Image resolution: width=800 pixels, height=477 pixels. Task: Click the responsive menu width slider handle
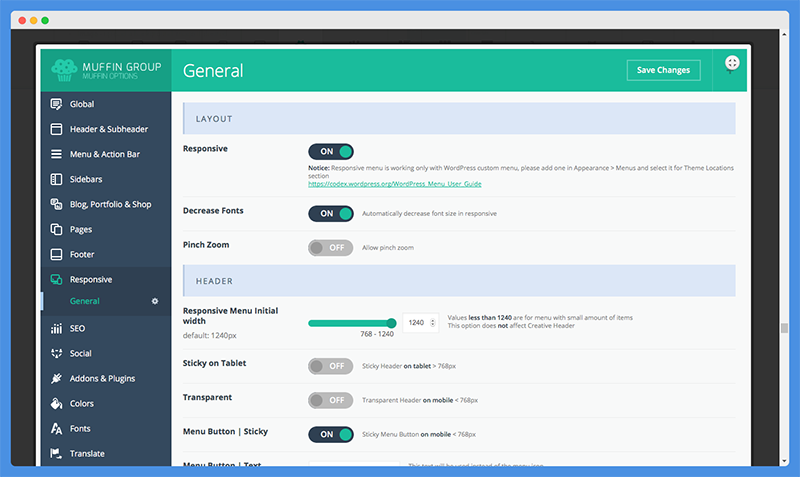391,323
